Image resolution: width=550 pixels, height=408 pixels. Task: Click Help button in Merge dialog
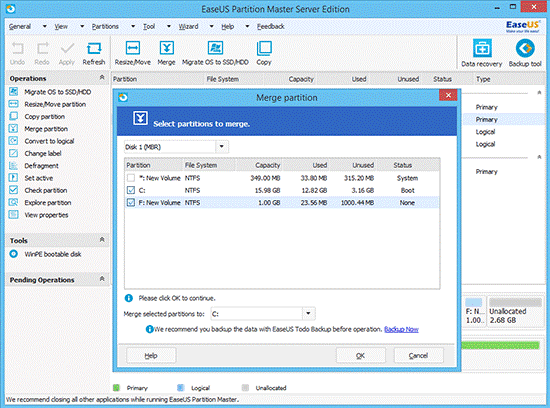151,355
